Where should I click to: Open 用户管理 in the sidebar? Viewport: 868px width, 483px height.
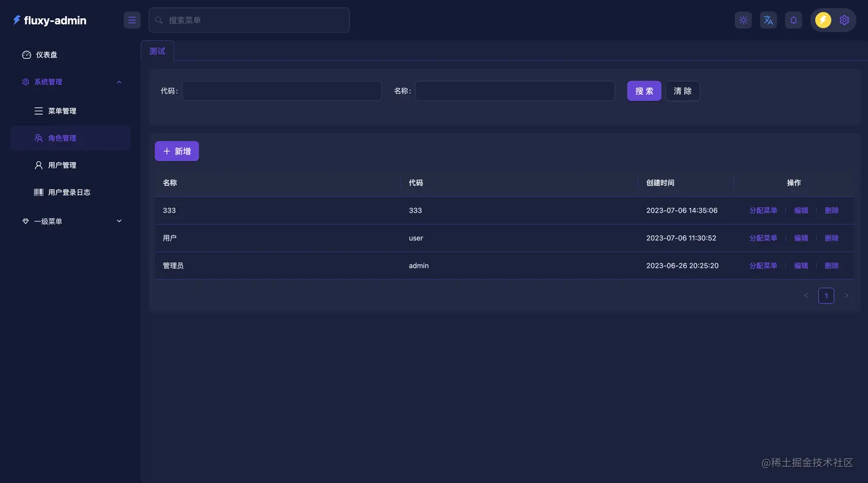coord(71,165)
